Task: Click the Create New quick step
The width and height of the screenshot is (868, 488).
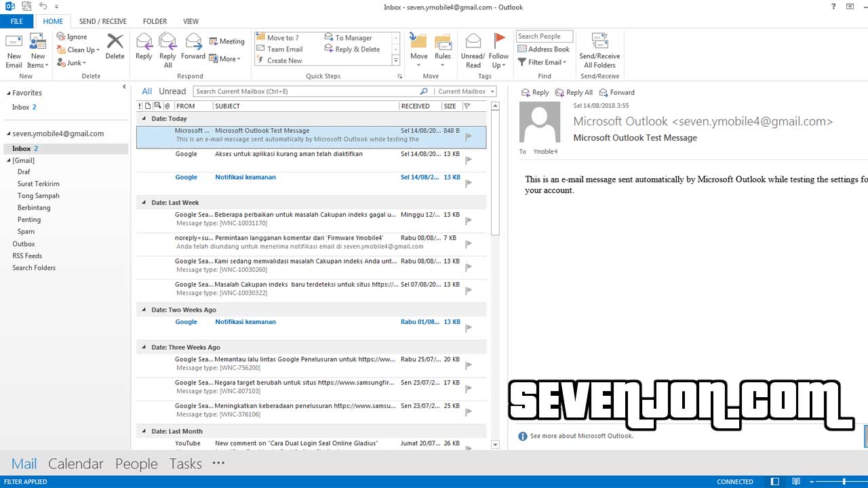Action: point(279,60)
